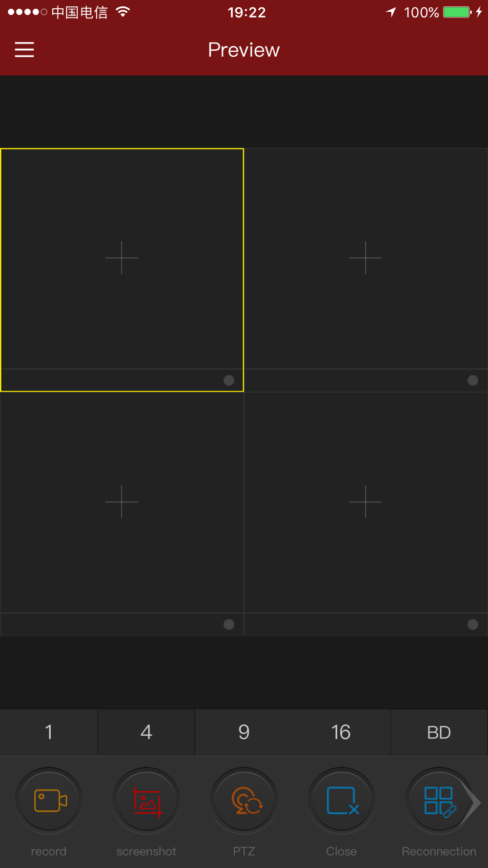Image resolution: width=488 pixels, height=868 pixels.
Task: Switch to single-view layout 1
Action: click(x=49, y=732)
